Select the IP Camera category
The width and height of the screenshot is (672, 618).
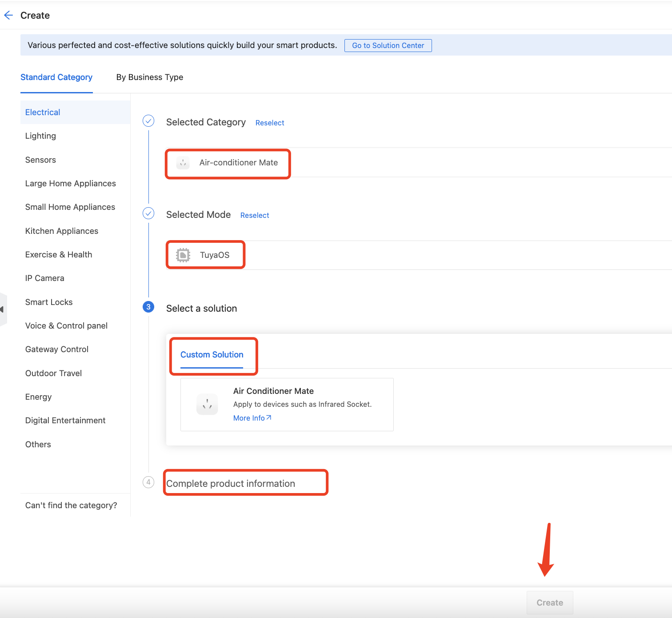point(75,278)
